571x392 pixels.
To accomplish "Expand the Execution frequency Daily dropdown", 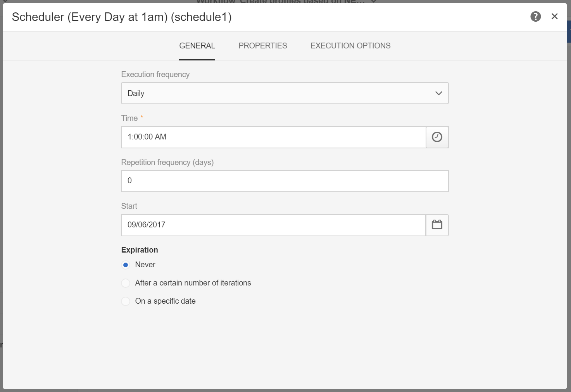I will point(285,93).
